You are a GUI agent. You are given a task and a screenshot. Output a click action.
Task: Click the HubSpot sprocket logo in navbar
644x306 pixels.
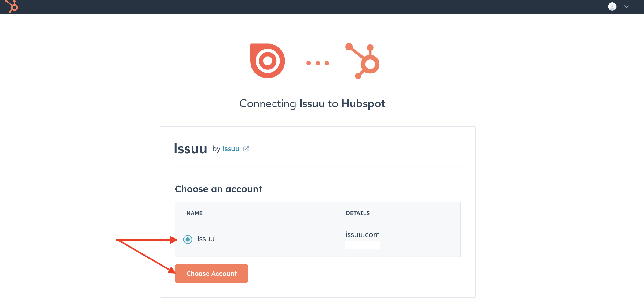click(12, 6)
